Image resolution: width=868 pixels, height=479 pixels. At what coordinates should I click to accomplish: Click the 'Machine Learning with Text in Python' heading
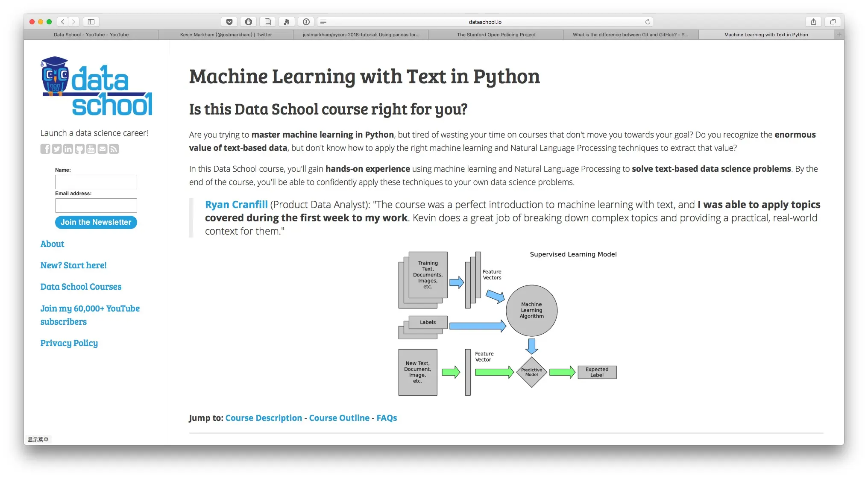(364, 77)
